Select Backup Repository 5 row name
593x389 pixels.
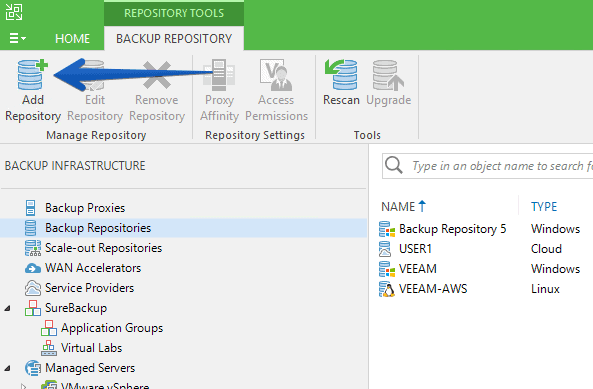click(x=452, y=229)
